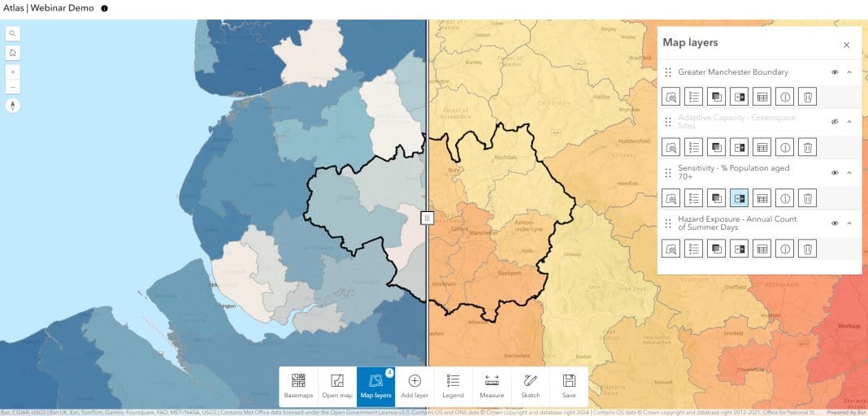The width and height of the screenshot is (868, 416).
Task: Show legend for Greater Manchester Boundary layer
Action: coord(694,97)
